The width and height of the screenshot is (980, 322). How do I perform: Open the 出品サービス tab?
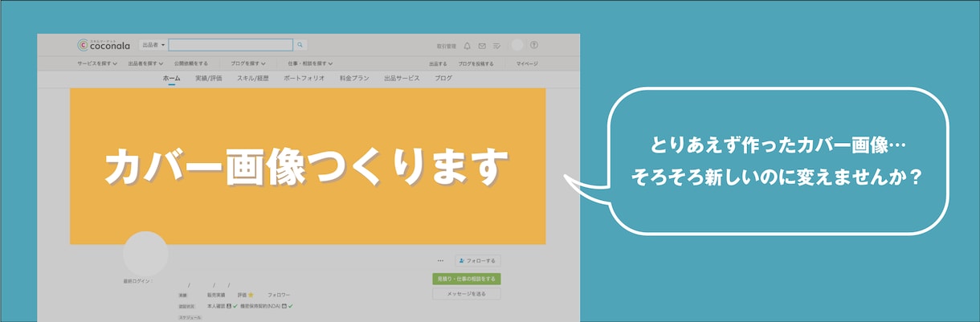pos(402,79)
